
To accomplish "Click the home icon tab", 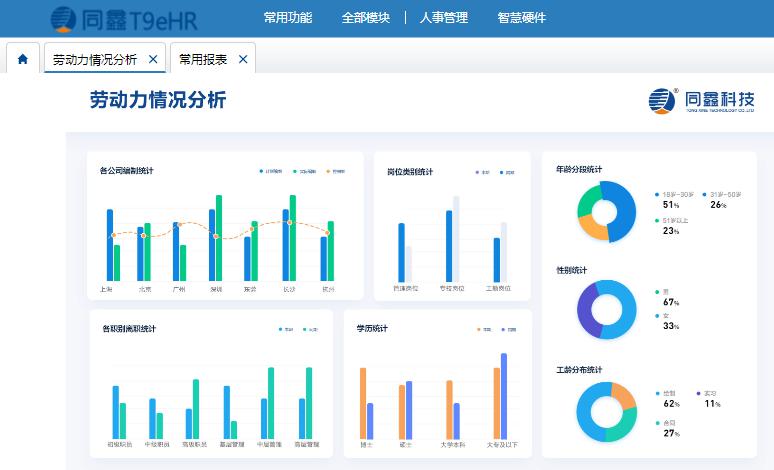I will [x=22, y=59].
